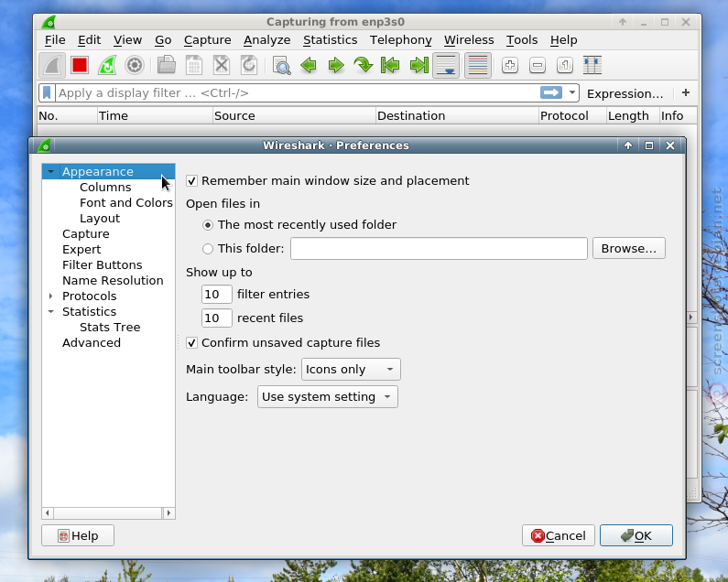This screenshot has width=728, height=582.
Task: Select Font and Colors preferences
Action: point(126,203)
